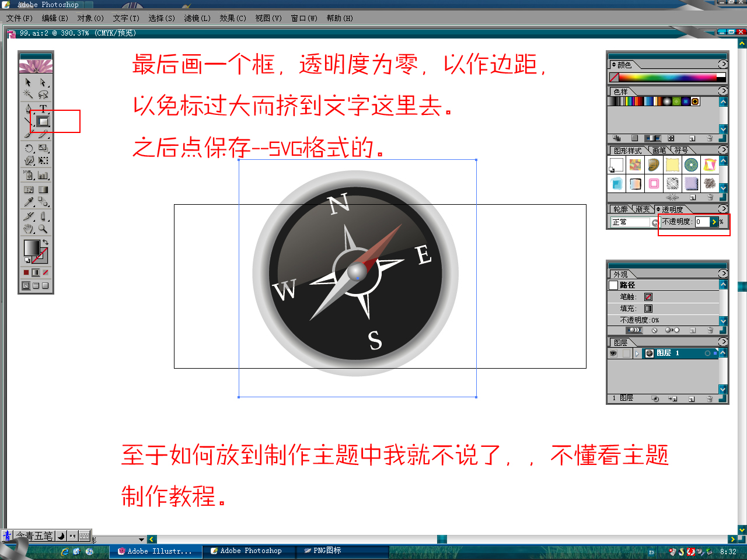Open the 滤镜(L) menu
Viewport: 747px width, 560px height.
[x=197, y=18]
